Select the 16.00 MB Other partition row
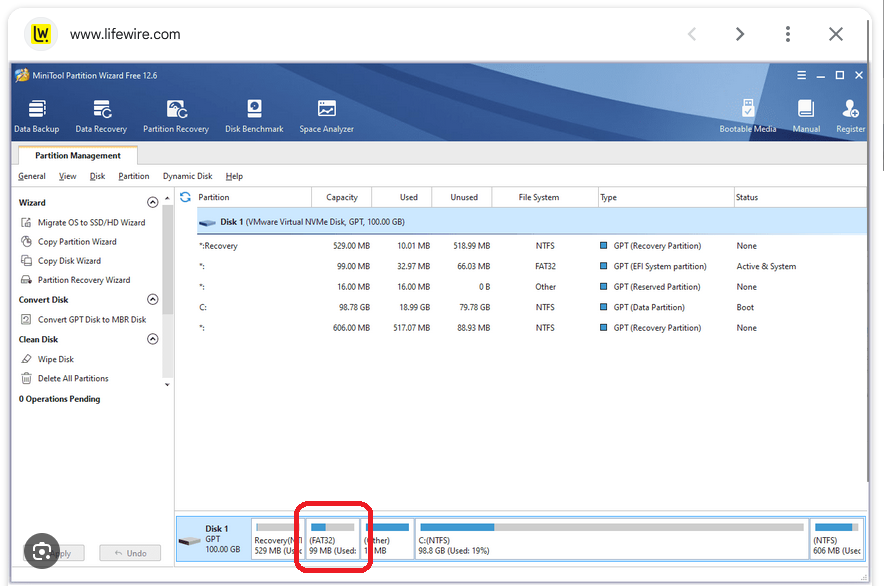Screen dimensions: 884x586 [532, 287]
